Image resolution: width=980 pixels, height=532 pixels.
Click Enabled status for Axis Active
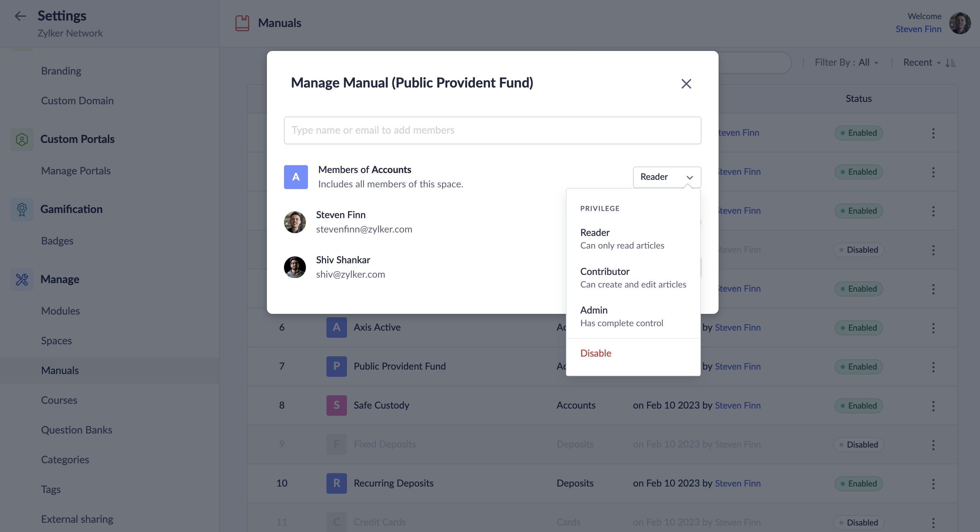858,328
